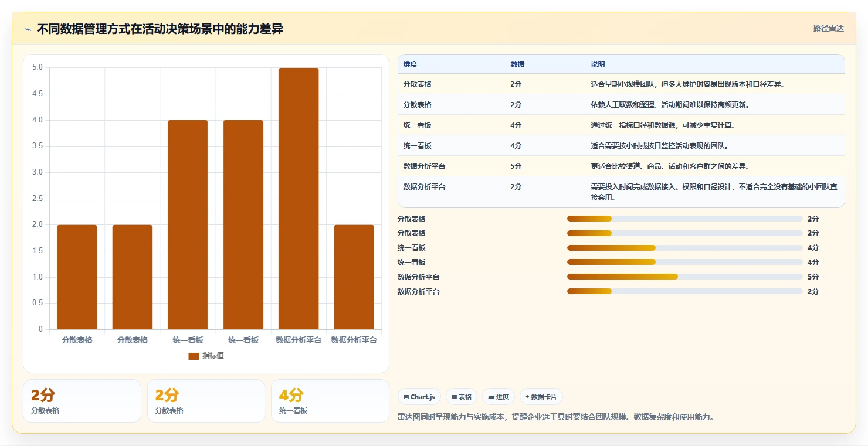Click the Chart.js text in its chip

point(422,397)
